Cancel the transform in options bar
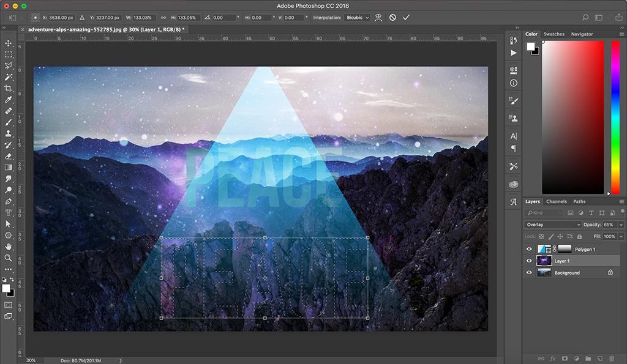Viewport: 627px width, 364px height. pyautogui.click(x=392, y=18)
